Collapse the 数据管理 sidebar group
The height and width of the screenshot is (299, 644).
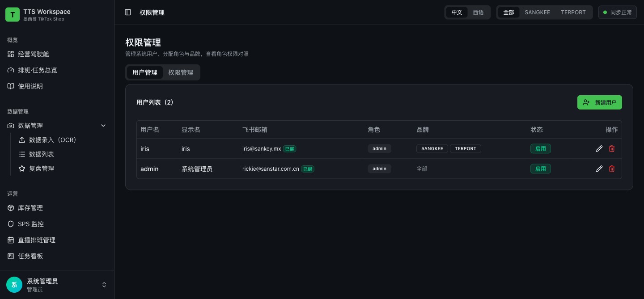click(57, 126)
